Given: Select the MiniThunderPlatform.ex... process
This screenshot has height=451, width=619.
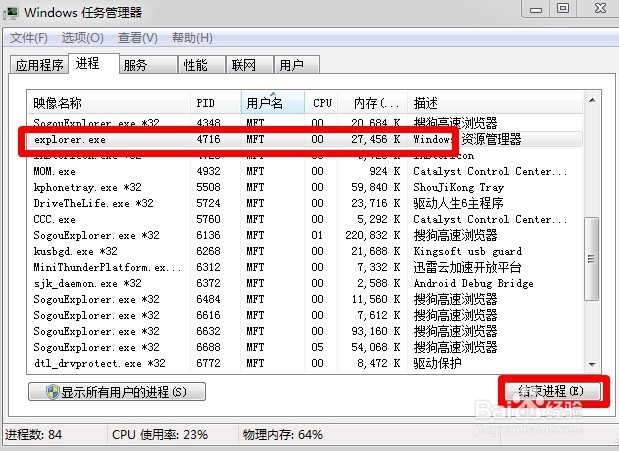Looking at the screenshot, I should point(304,267).
